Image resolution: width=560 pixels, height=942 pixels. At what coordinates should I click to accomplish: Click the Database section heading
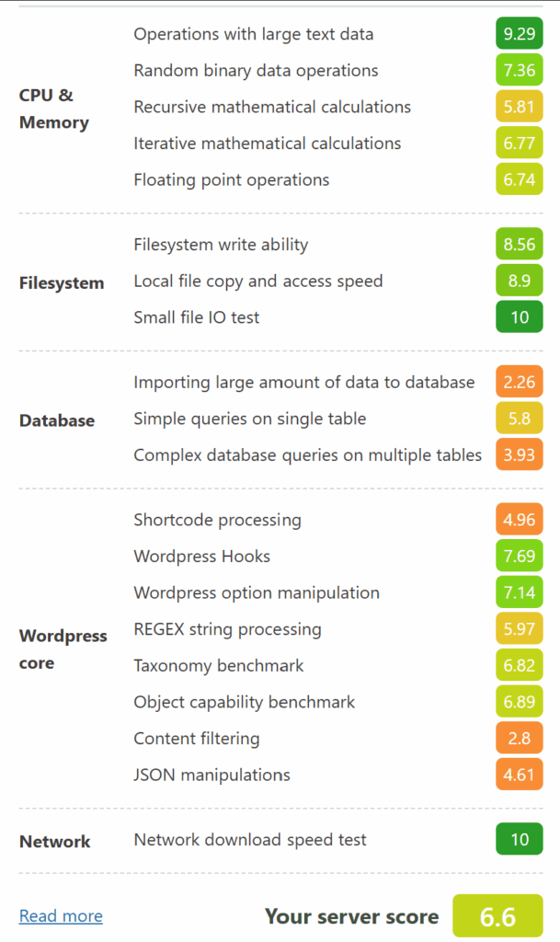click(x=57, y=420)
